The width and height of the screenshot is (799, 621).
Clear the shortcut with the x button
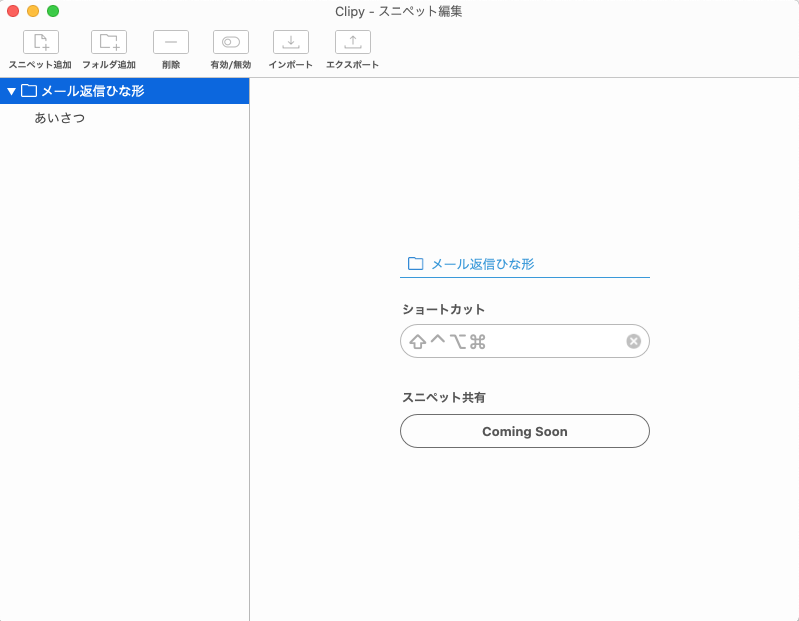click(x=633, y=341)
